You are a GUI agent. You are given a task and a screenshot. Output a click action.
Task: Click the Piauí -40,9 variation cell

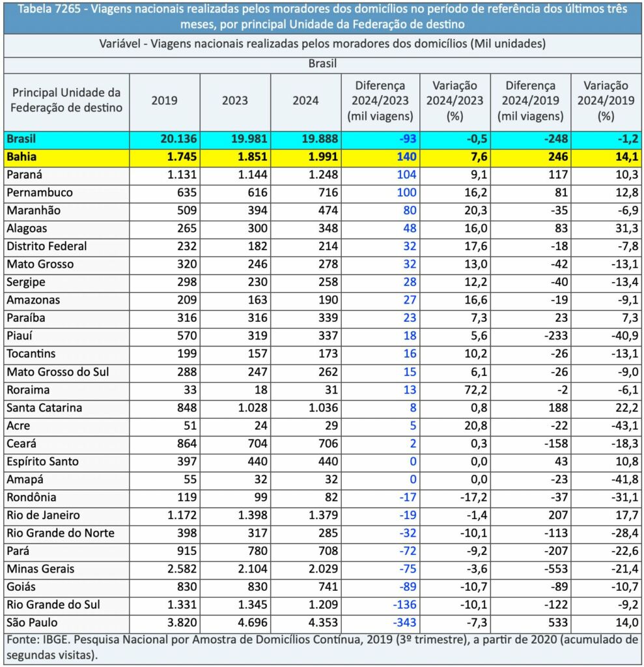tap(620, 336)
